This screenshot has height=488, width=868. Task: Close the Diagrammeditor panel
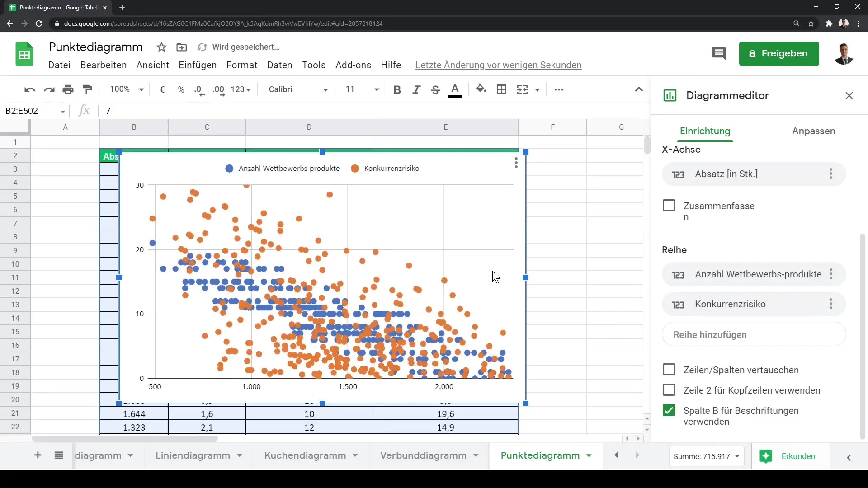[x=849, y=95]
